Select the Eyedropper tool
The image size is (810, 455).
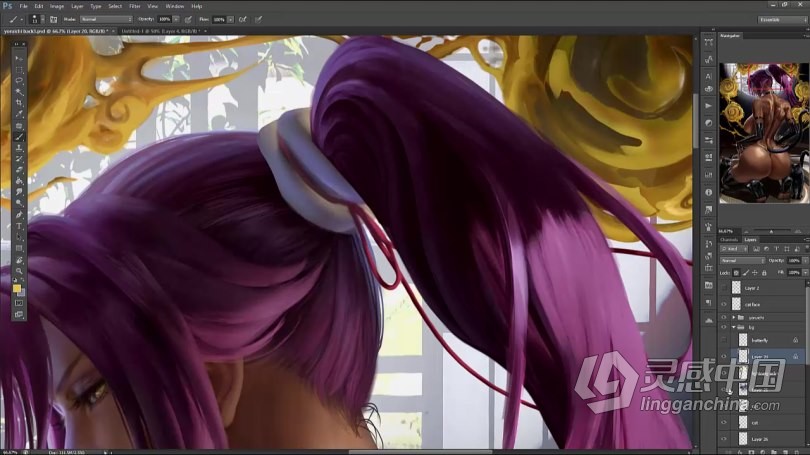19,114
